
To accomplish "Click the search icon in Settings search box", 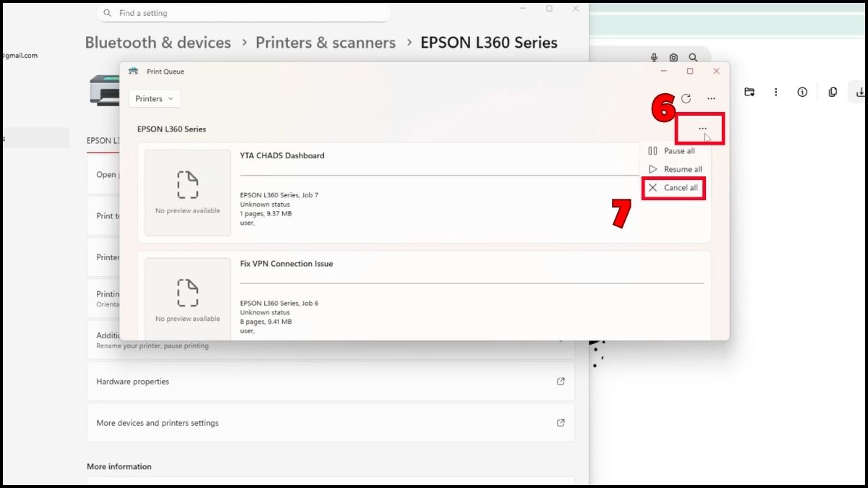I will (108, 13).
